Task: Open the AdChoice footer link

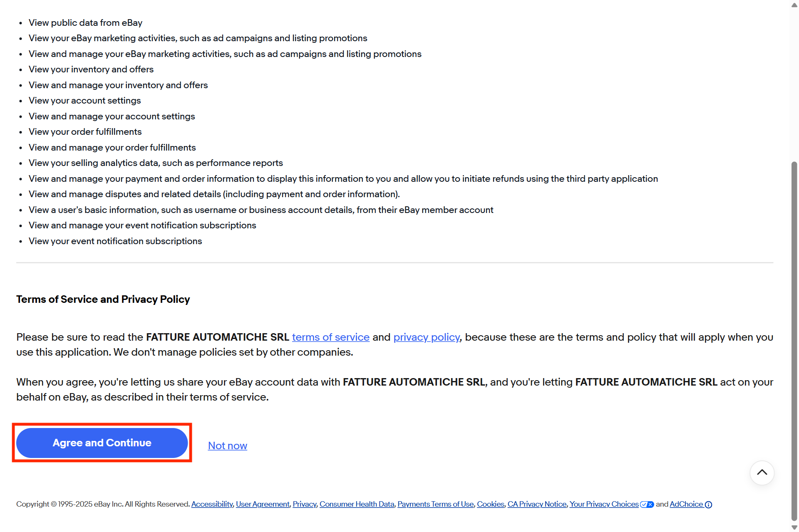Action: point(686,504)
